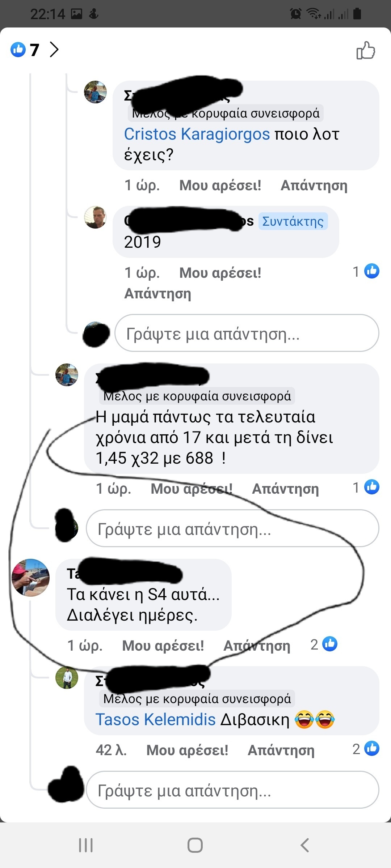391x868 pixels.
Task: Open Tasos Kelemidis mention link
Action: 156,719
